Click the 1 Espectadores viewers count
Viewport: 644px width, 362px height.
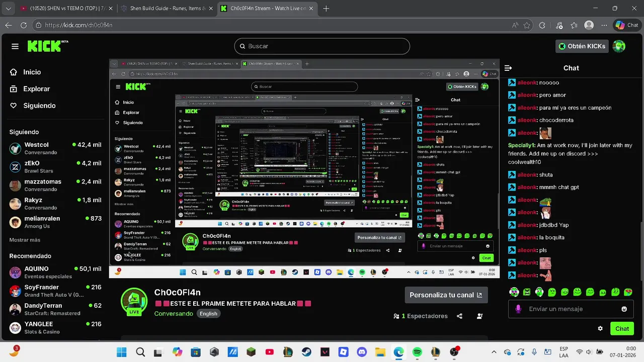coord(421,316)
